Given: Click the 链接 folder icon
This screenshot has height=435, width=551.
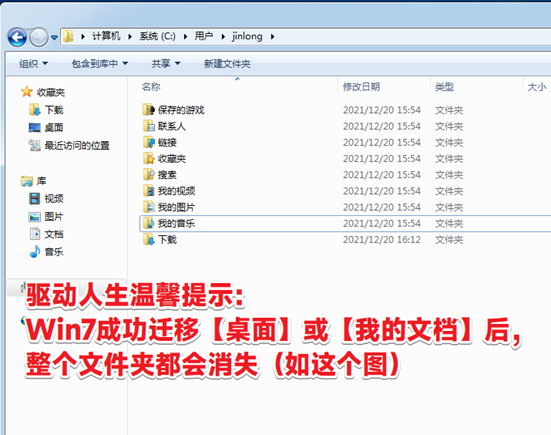Looking at the screenshot, I should point(149,142).
